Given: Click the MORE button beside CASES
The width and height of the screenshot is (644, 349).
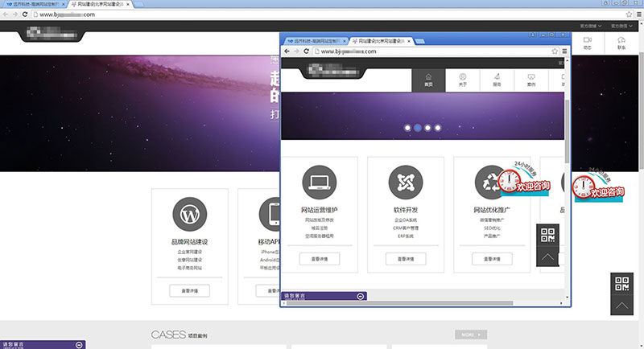Looking at the screenshot, I should pyautogui.click(x=471, y=335).
